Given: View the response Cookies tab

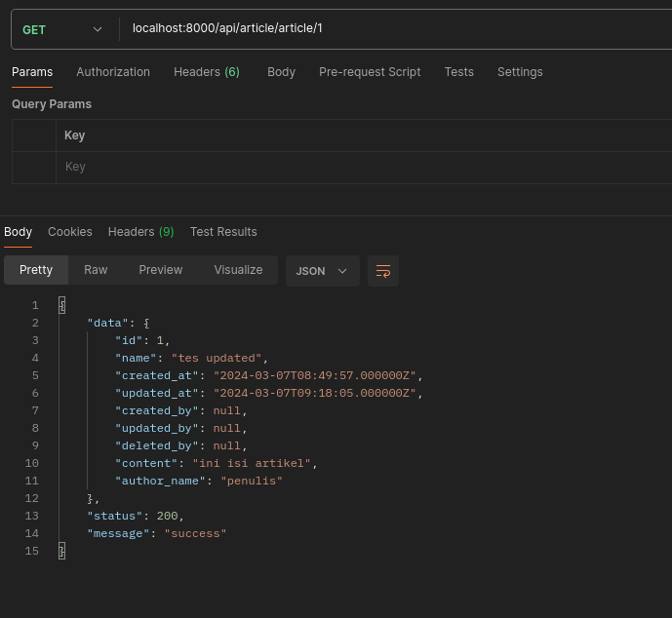Looking at the screenshot, I should (70, 232).
